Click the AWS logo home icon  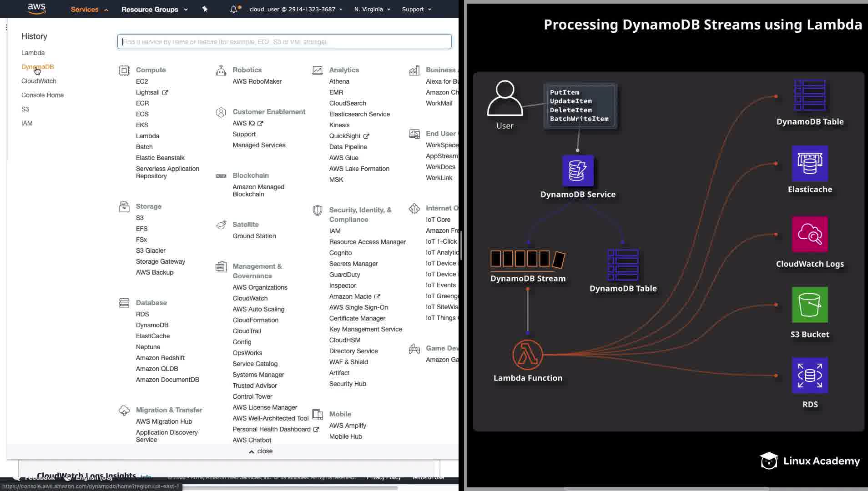[36, 9]
